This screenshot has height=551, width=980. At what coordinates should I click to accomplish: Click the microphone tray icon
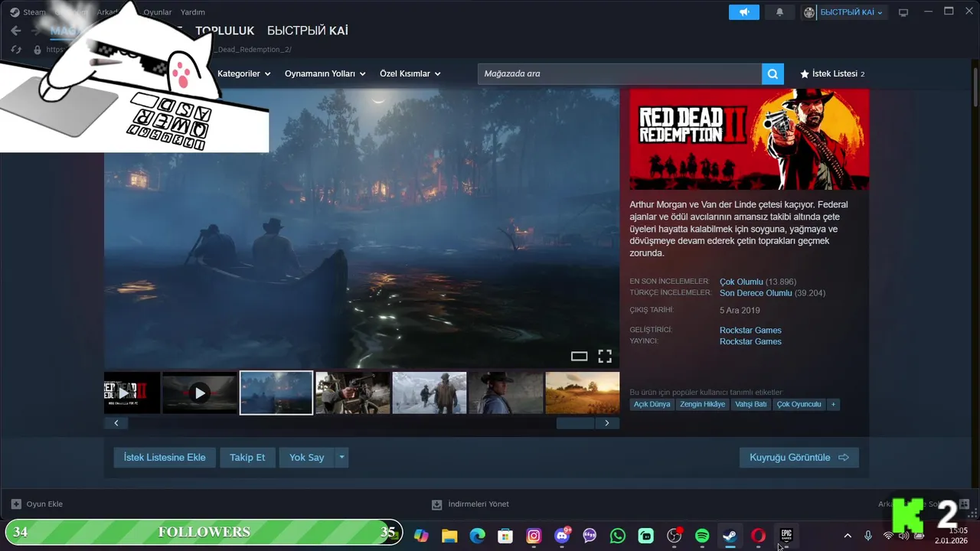coord(867,536)
